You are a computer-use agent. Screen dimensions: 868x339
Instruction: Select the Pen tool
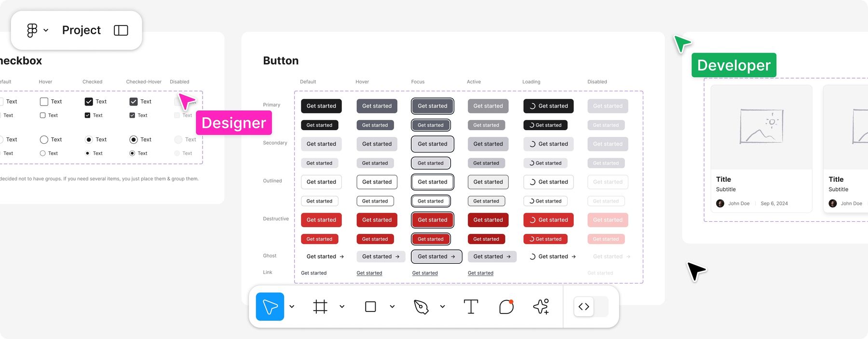pos(421,307)
